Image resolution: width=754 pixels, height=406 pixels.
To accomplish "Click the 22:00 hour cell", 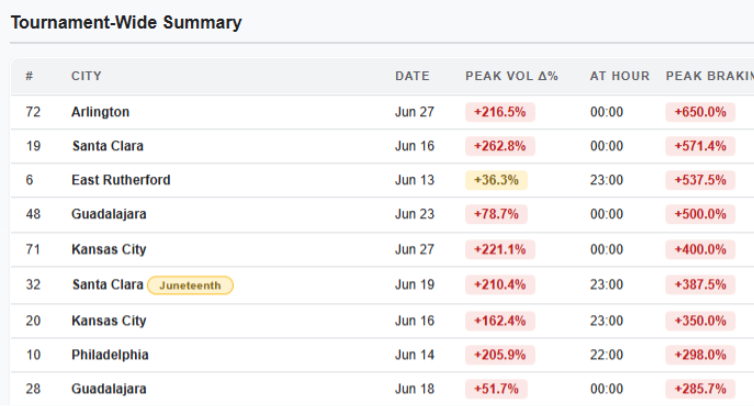I will (x=606, y=355).
